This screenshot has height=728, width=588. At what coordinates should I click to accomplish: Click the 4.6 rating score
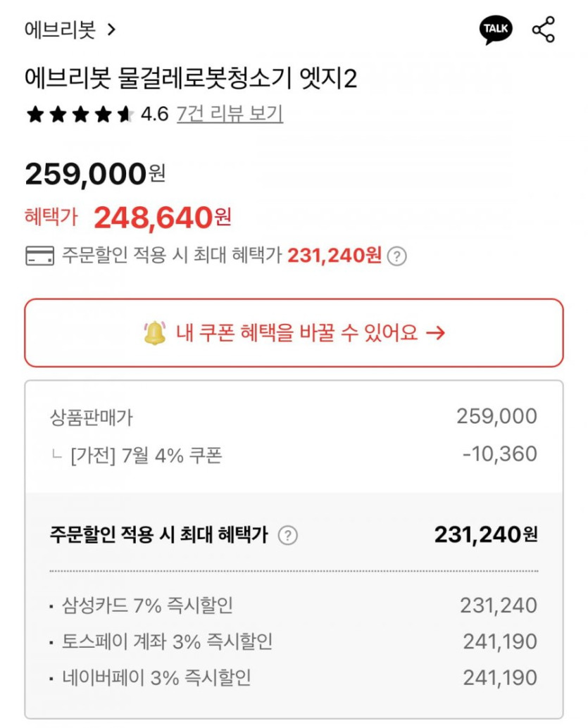tap(154, 114)
